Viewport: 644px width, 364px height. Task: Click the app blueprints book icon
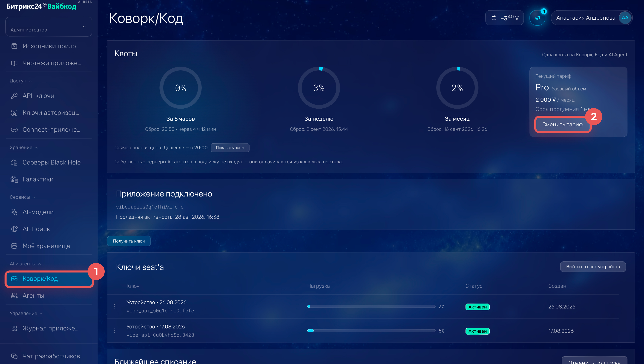(x=14, y=63)
